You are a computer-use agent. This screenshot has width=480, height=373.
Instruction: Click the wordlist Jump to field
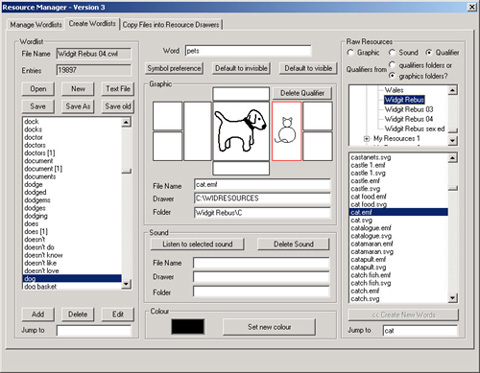click(94, 331)
